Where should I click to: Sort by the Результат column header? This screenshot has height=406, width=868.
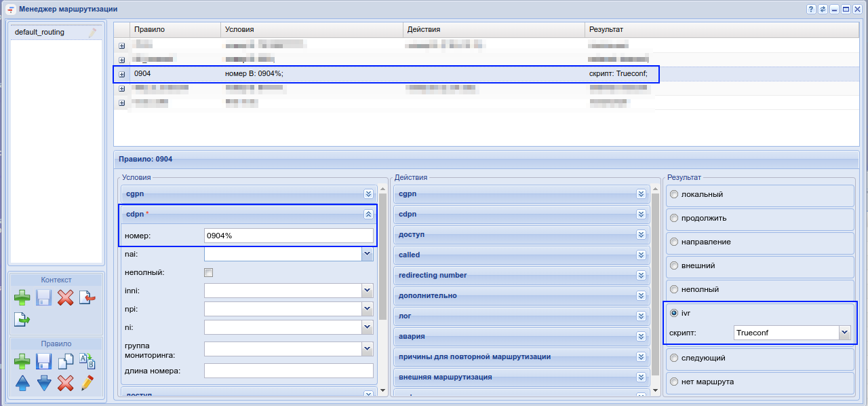click(723, 30)
